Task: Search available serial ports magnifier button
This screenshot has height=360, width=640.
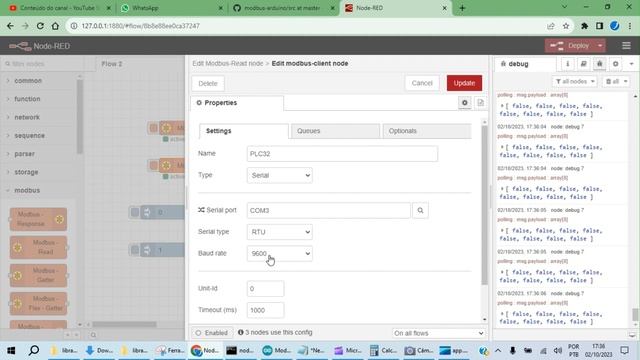Action: coord(420,211)
